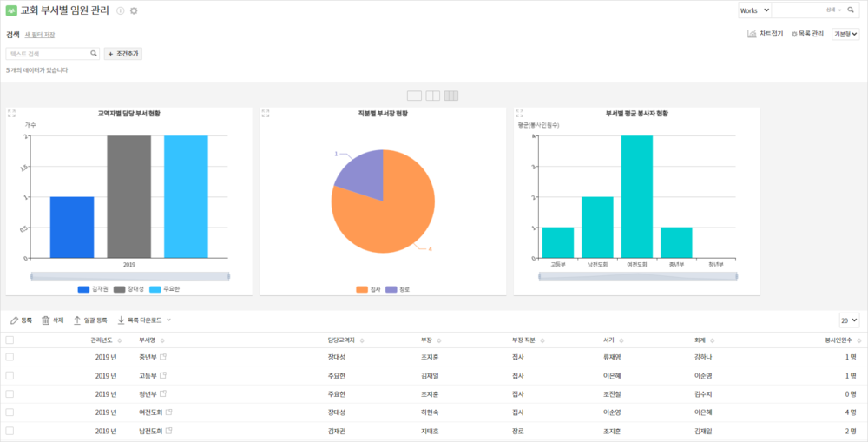Select the single-column chart layout icon
Viewport: 868px width, 442px height.
tap(414, 96)
